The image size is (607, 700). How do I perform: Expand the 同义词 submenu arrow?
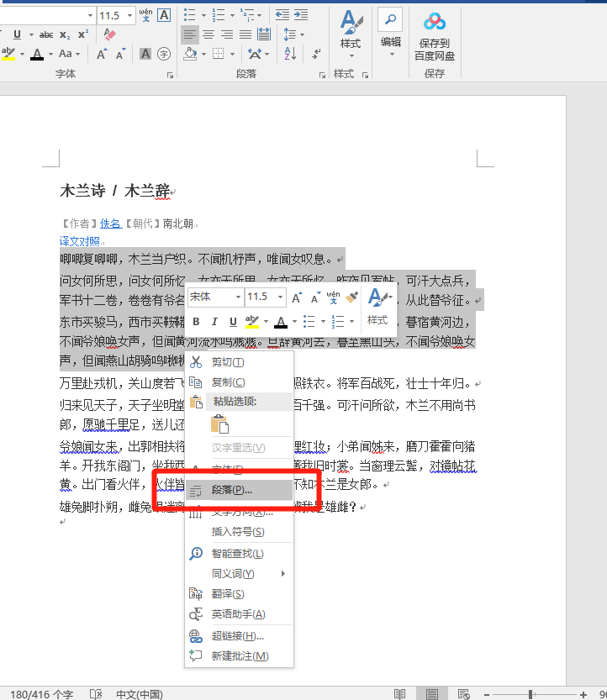pos(283,574)
